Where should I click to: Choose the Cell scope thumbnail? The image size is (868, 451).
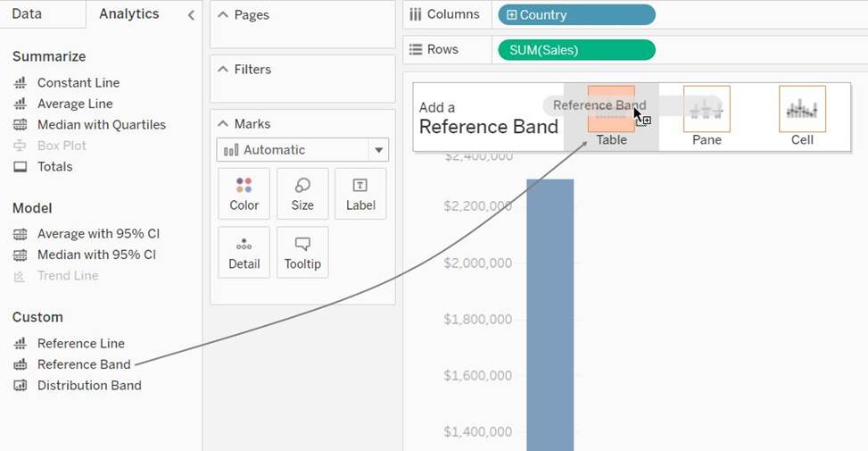pyautogui.click(x=802, y=110)
